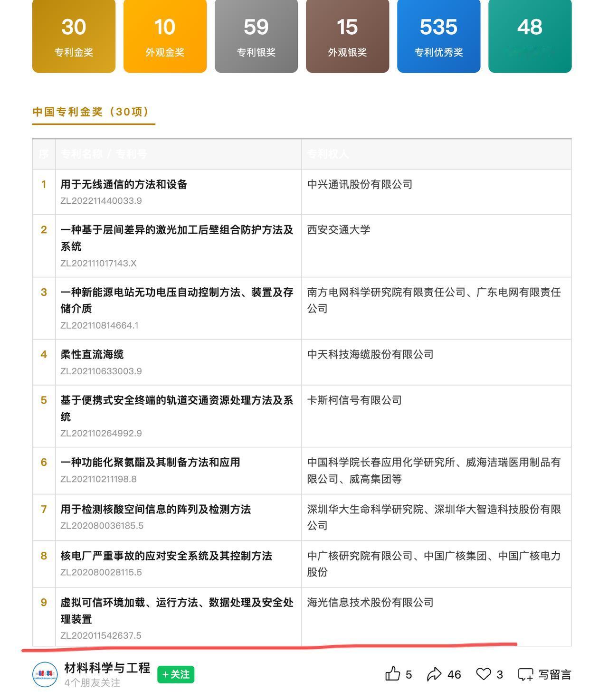This screenshot has height=700, width=608.
Task: Select the 30 专利金奖 card
Action: click(74, 36)
